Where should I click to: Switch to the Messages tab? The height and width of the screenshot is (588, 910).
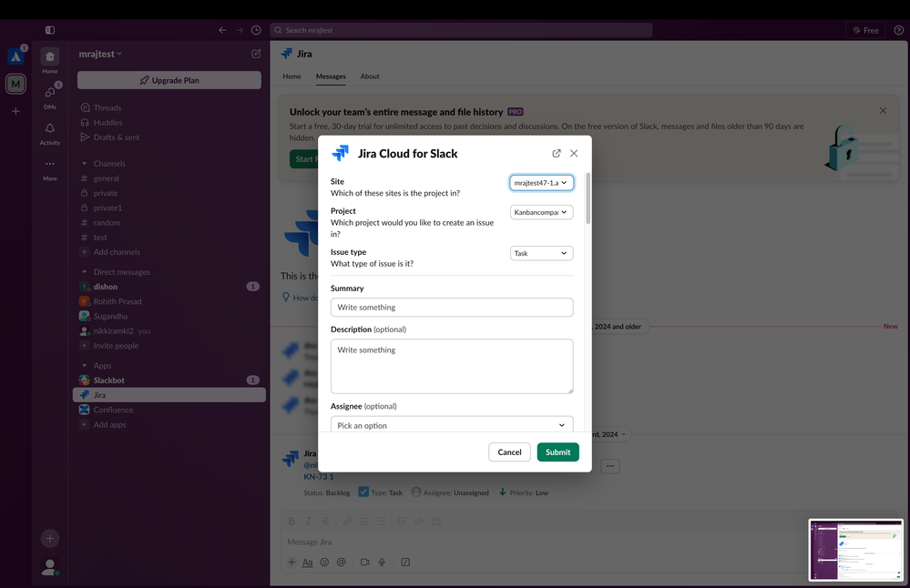(x=331, y=76)
